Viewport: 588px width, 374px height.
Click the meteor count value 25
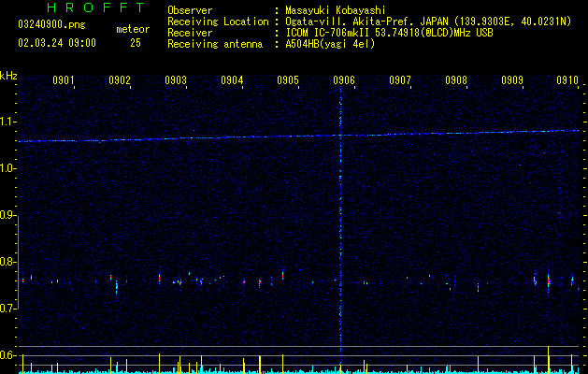click(x=136, y=43)
